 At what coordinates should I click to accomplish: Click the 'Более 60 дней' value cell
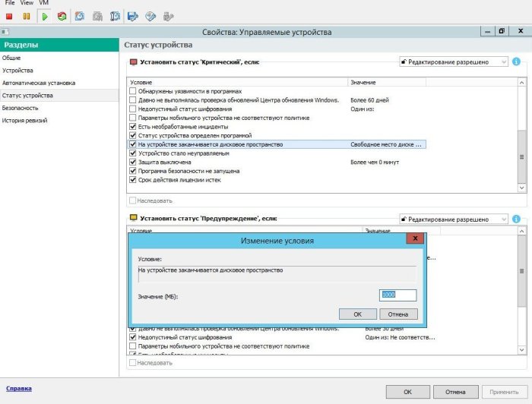369,100
